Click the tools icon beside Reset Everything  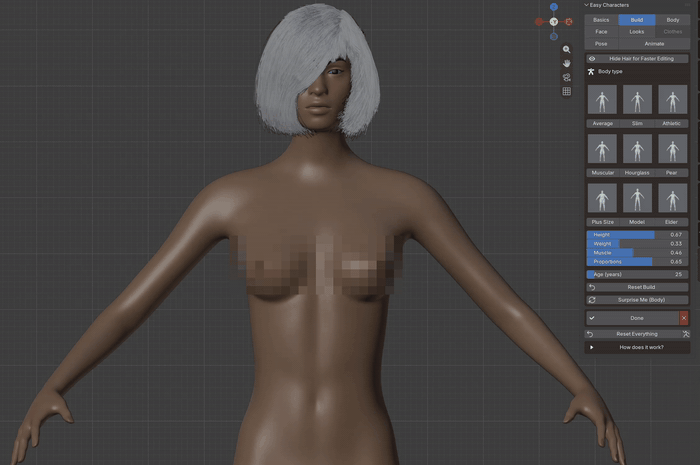point(686,334)
